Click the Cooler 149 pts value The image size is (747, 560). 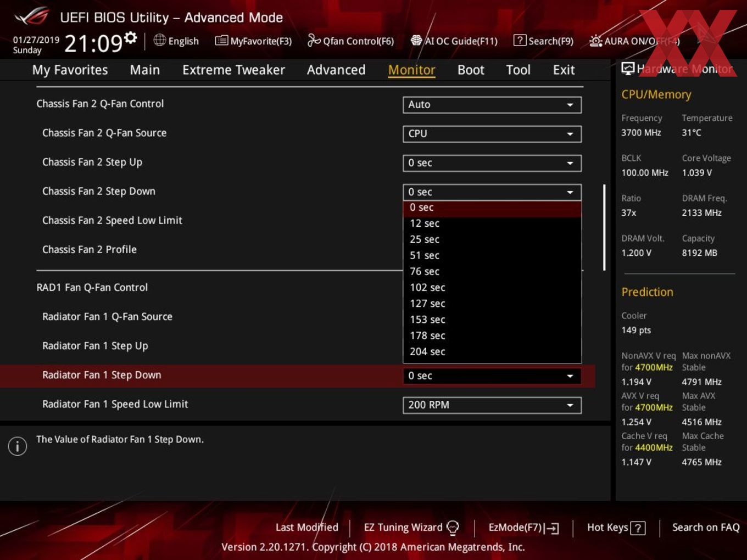click(636, 330)
